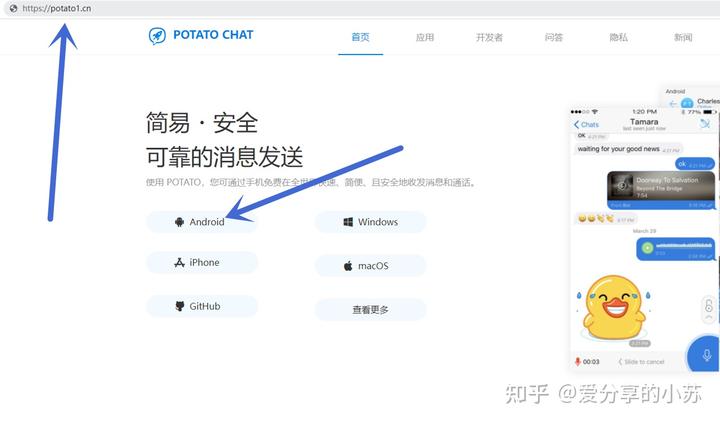Open the 应用 tab
The height and width of the screenshot is (422, 720).
(x=425, y=37)
